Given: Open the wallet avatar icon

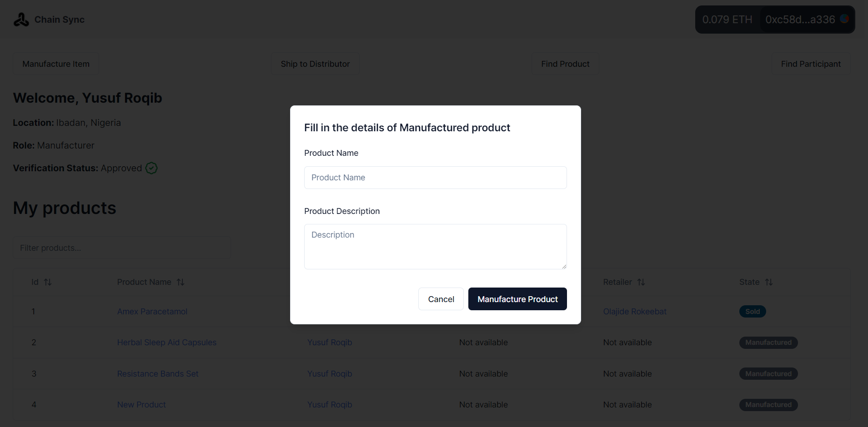Looking at the screenshot, I should click(x=844, y=19).
